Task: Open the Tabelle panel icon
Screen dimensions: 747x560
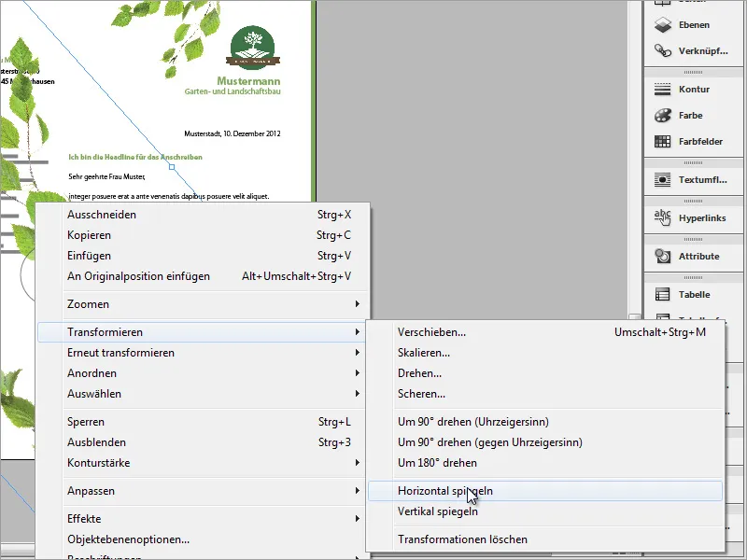Action: coord(663,294)
